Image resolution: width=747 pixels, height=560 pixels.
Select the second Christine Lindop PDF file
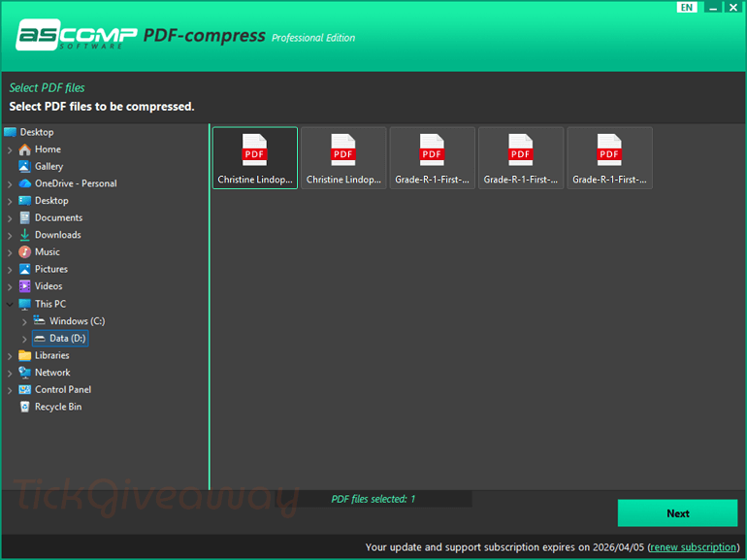click(343, 158)
